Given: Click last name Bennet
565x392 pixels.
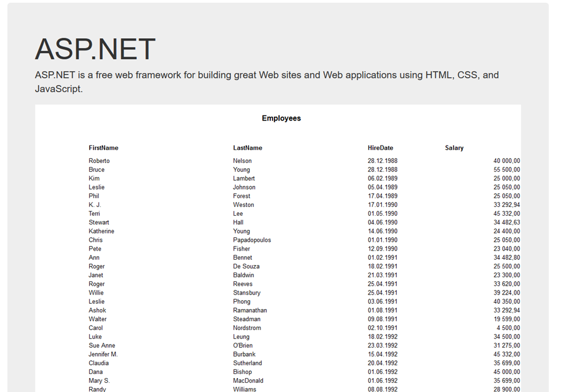Looking at the screenshot, I should [x=242, y=257].
